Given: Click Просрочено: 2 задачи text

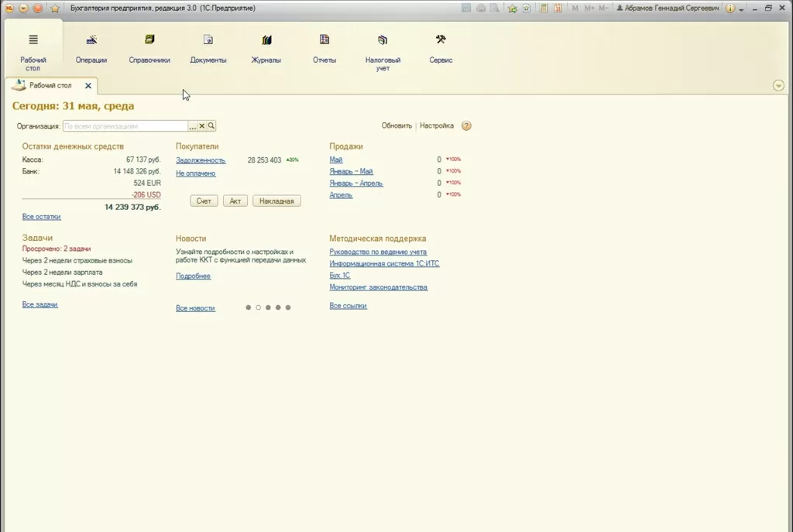Looking at the screenshot, I should tap(56, 249).
